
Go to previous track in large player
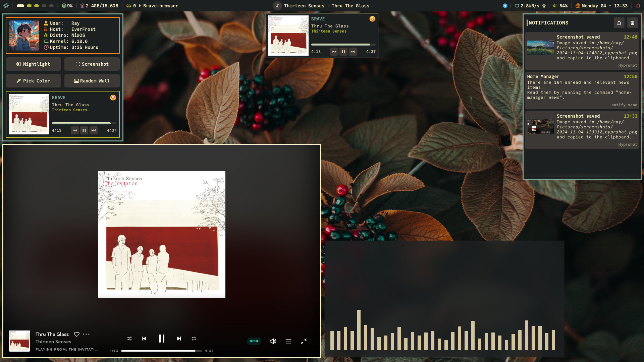[x=144, y=339]
